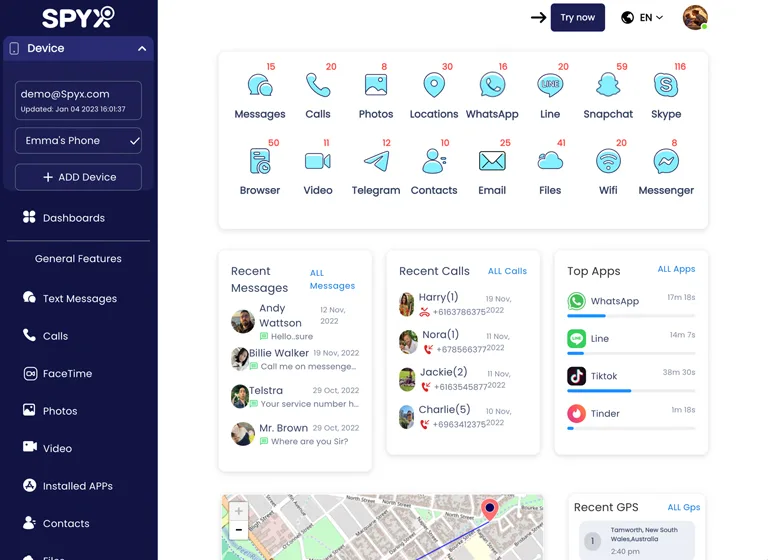Viewport: 768px width, 560px height.
Task: Open the ALL Calls link
Action: click(507, 271)
